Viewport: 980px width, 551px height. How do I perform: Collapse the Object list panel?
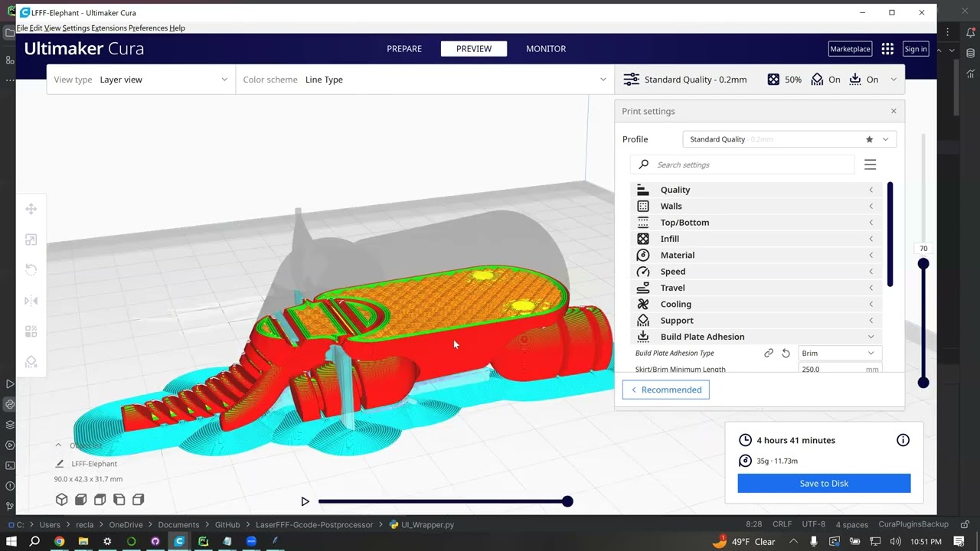click(58, 445)
